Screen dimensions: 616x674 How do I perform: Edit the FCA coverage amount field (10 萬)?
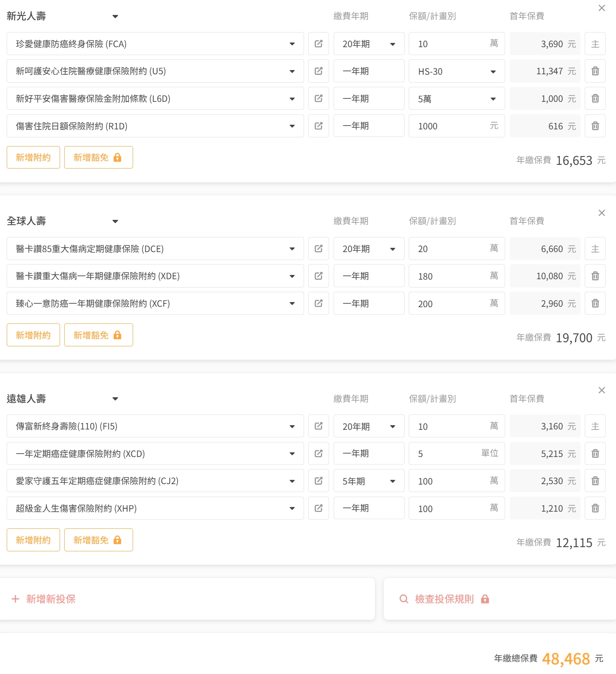(x=457, y=44)
